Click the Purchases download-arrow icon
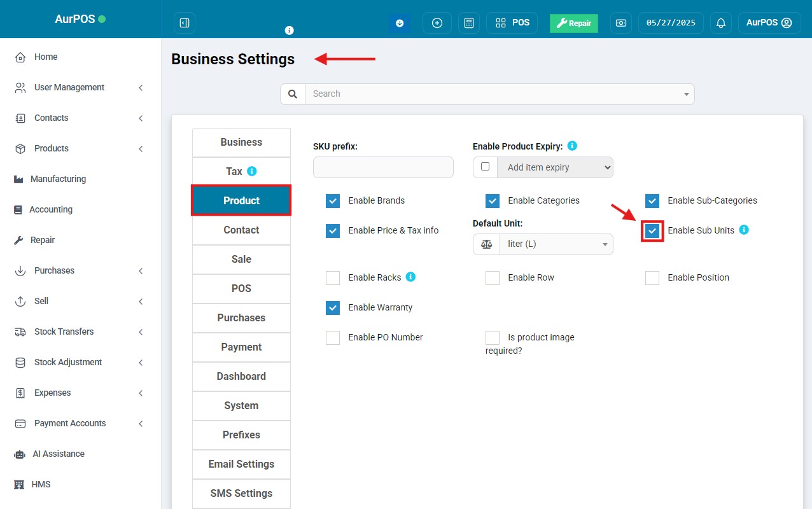The width and height of the screenshot is (812, 509). pos(20,271)
